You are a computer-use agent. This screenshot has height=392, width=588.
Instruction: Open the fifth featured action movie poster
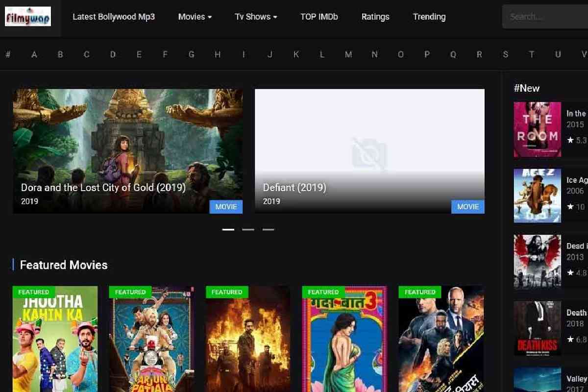[441, 339]
